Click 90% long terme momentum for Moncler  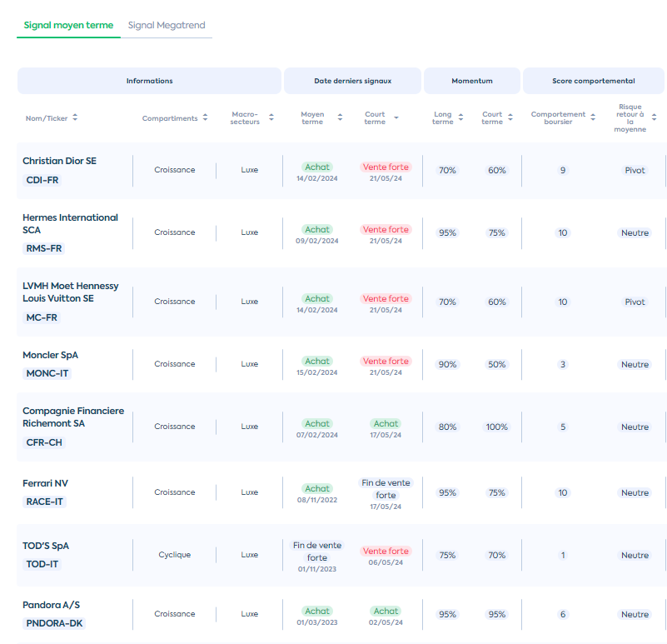(x=447, y=364)
